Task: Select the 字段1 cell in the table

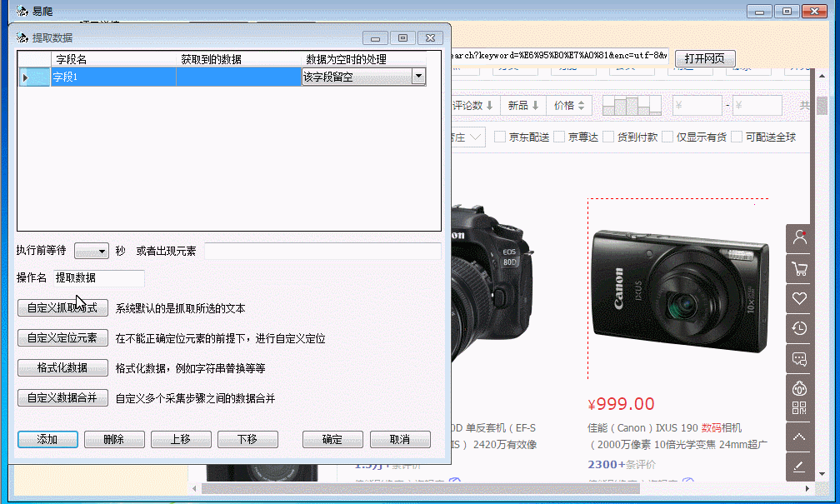Action: click(113, 77)
